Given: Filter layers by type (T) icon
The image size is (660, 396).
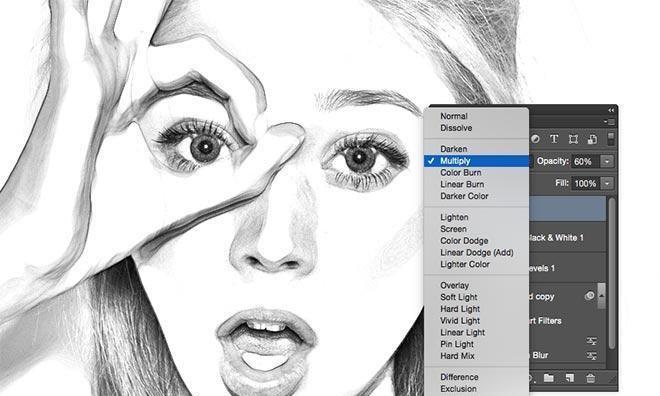Looking at the screenshot, I should tap(554, 139).
